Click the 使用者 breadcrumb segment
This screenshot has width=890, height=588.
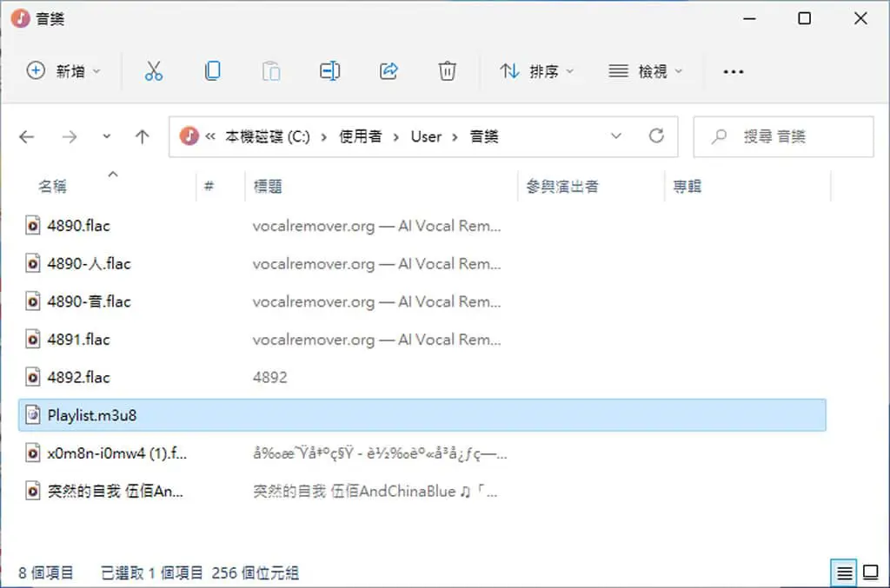tap(361, 136)
